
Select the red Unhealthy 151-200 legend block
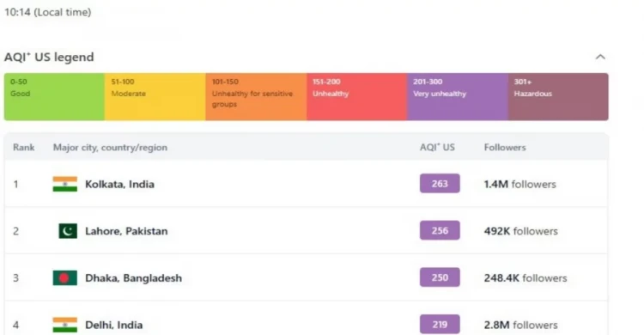[x=357, y=97]
